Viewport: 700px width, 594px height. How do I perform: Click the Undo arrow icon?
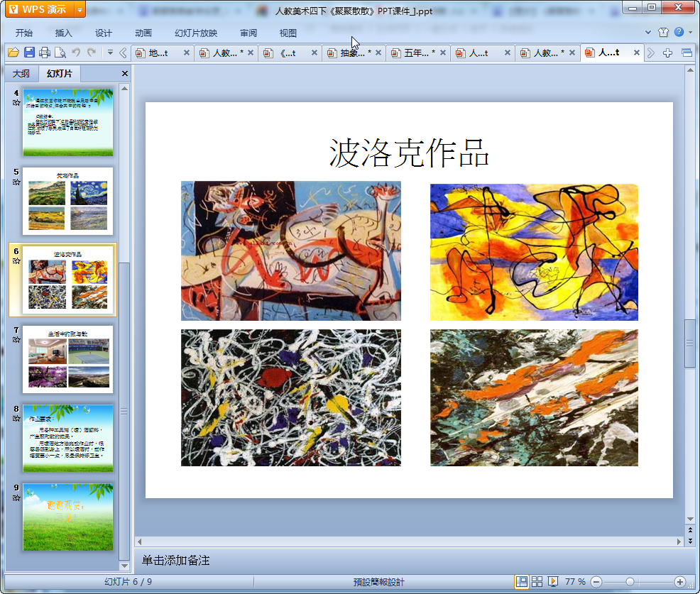coord(77,53)
